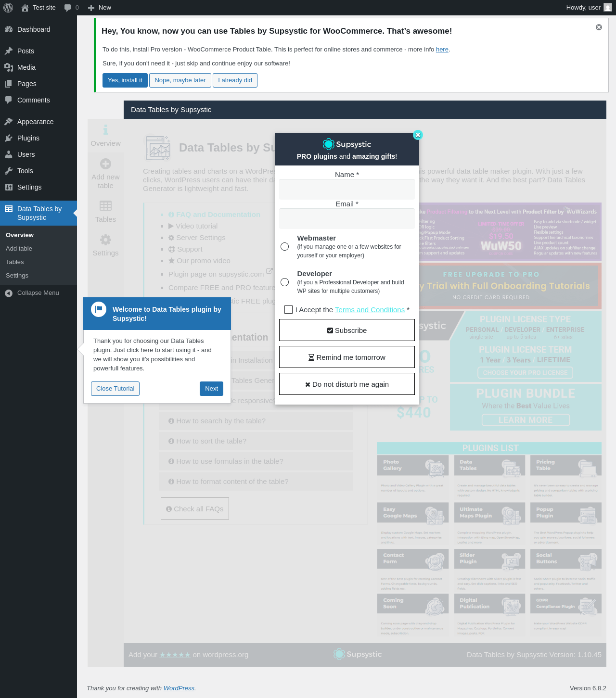This screenshot has height=698, width=616.
Task: Open the Pages menu item
Action: pyautogui.click(x=38, y=84)
